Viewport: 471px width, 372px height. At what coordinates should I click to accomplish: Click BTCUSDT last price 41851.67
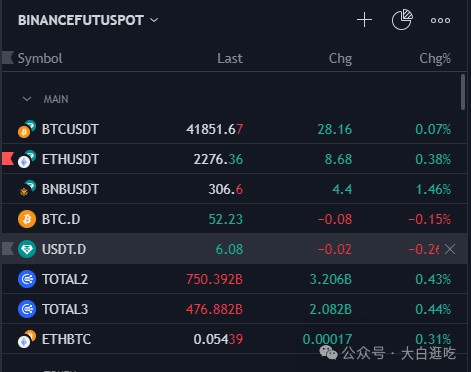(x=215, y=129)
